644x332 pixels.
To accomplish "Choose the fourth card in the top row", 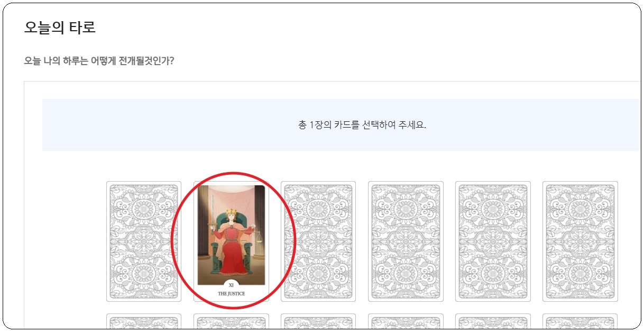I will tap(406, 241).
